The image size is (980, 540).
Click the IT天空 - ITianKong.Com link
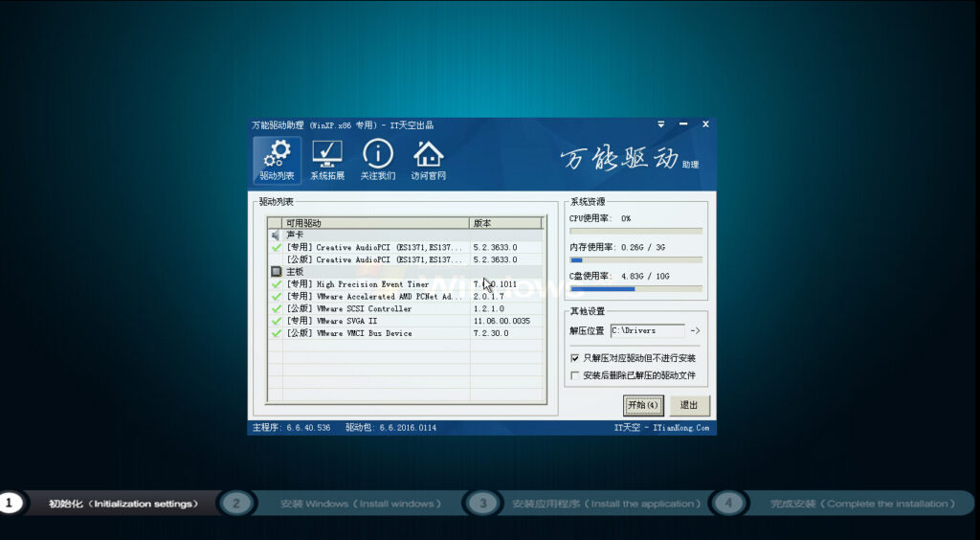[x=662, y=427]
